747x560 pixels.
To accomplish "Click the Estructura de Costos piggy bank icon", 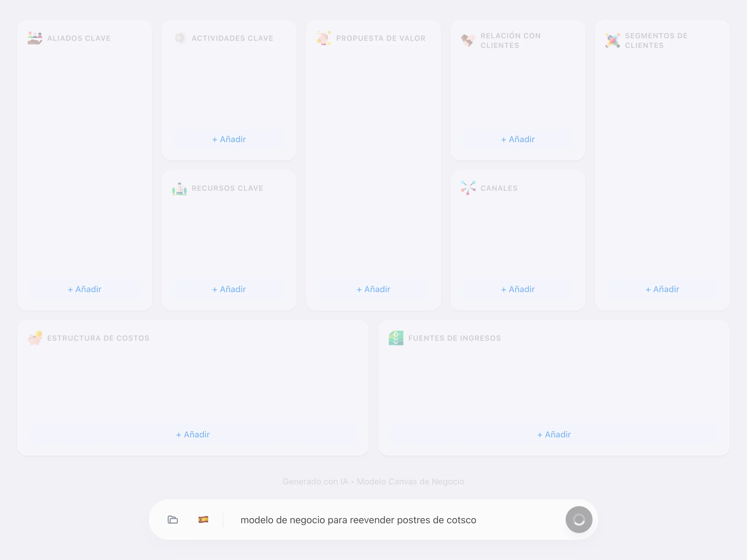I will click(35, 338).
